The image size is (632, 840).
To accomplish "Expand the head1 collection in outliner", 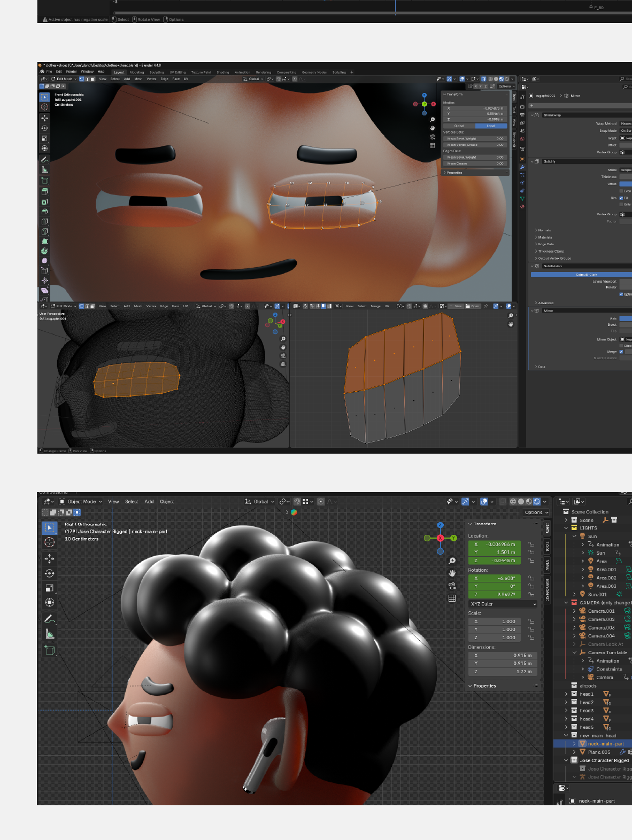I will (x=566, y=694).
